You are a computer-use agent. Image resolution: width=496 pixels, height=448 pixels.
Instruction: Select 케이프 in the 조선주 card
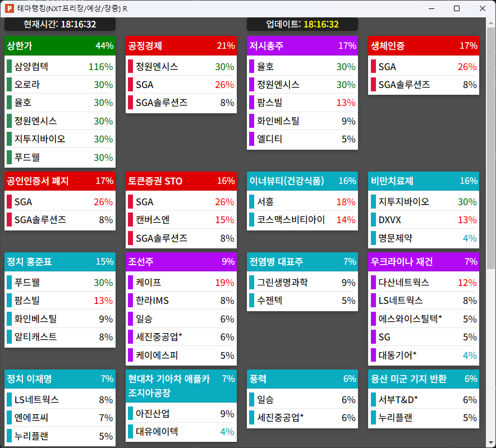pos(181,283)
